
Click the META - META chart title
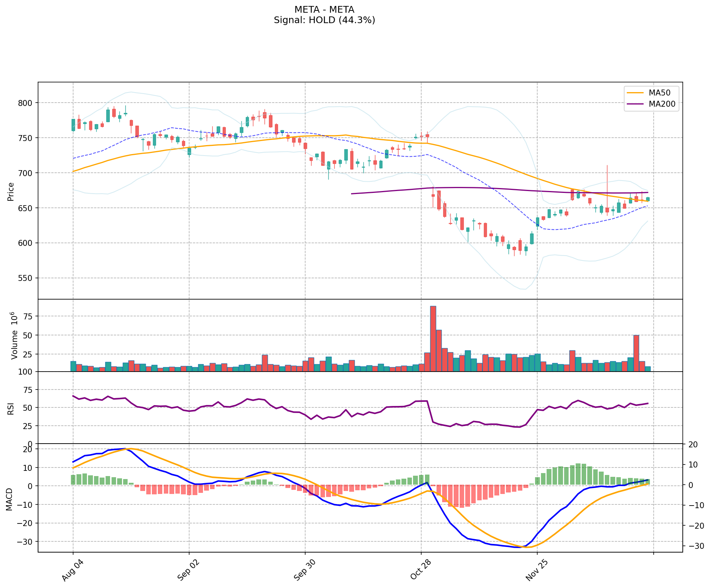click(x=324, y=10)
